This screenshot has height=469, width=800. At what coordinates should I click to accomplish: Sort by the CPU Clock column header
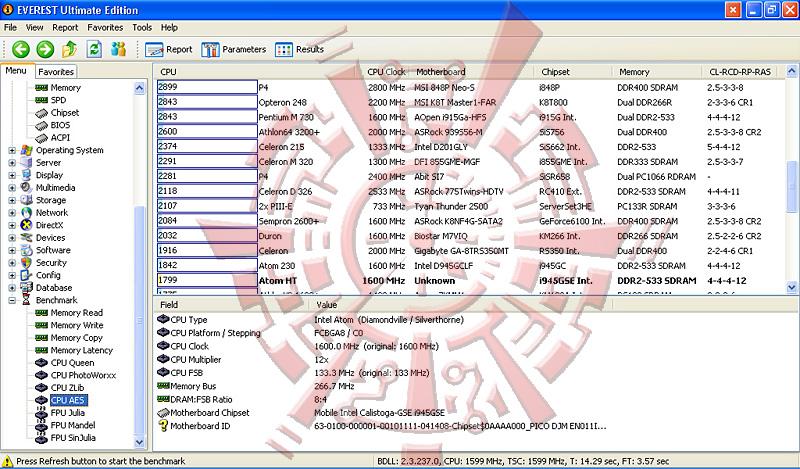click(386, 72)
